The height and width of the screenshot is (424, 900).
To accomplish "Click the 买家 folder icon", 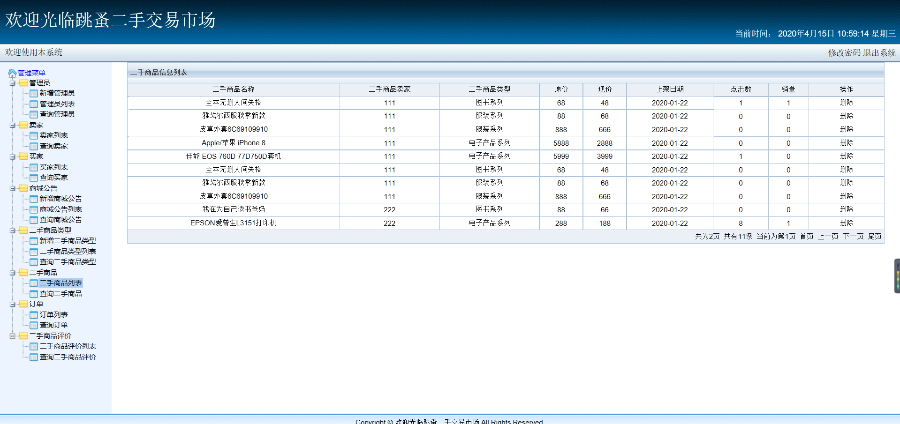I will tap(23, 156).
